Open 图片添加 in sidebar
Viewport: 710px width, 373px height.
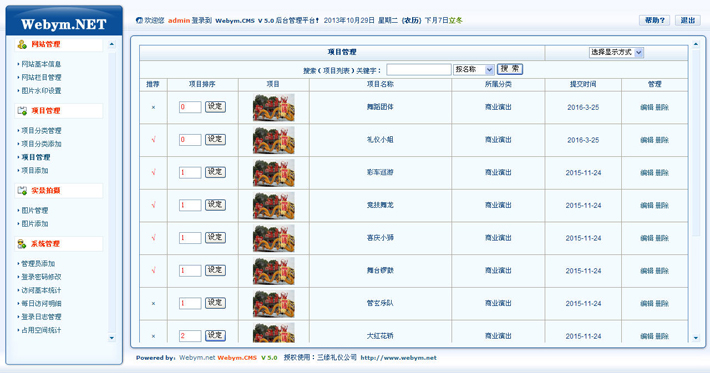click(x=35, y=224)
